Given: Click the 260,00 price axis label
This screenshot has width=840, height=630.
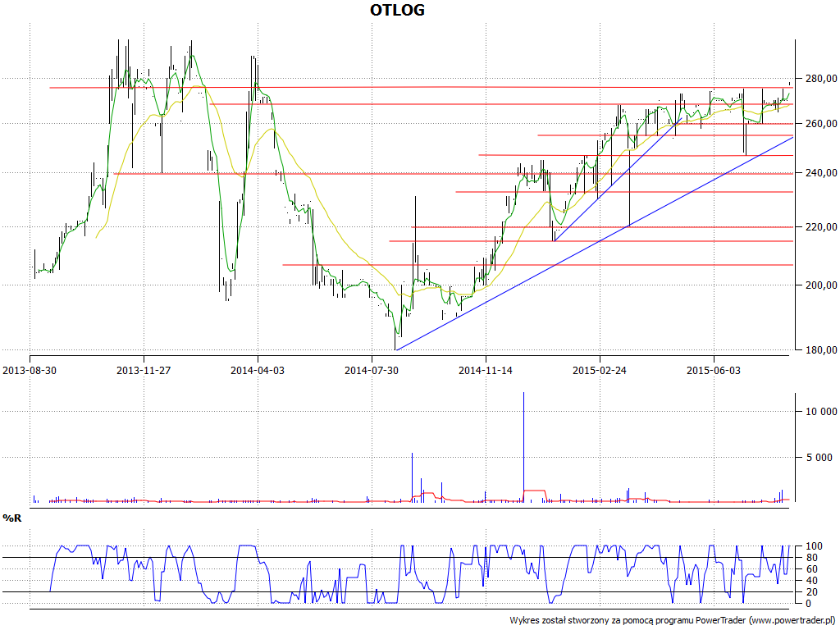Looking at the screenshot, I should [819, 124].
